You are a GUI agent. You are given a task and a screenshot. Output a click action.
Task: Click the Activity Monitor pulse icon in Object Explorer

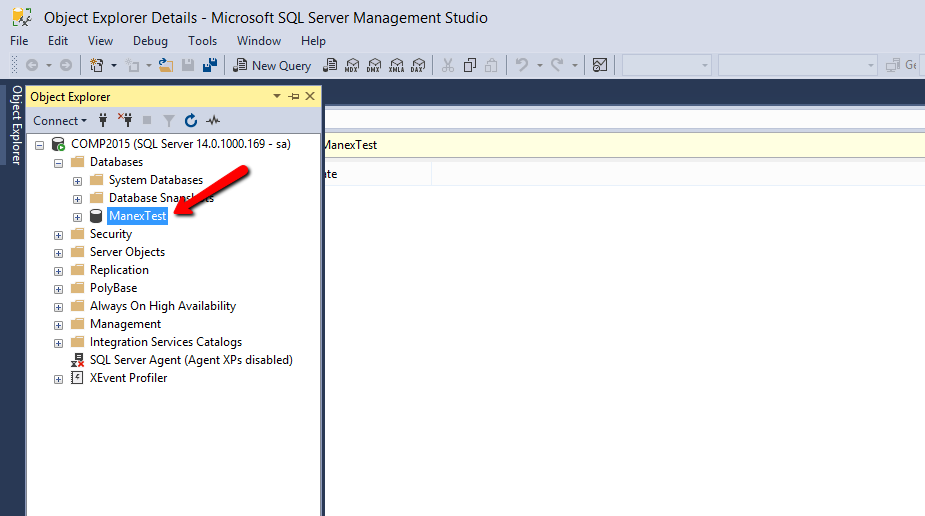pyautogui.click(x=213, y=120)
